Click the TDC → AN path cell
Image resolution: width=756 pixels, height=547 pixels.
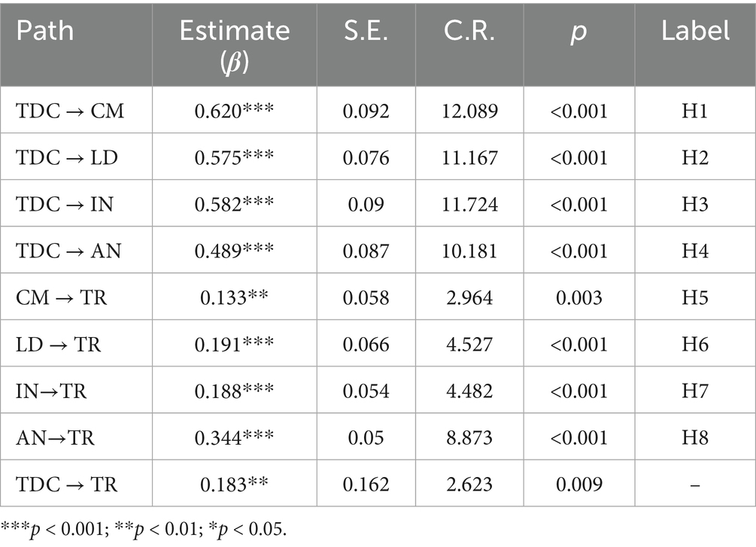coord(67,251)
